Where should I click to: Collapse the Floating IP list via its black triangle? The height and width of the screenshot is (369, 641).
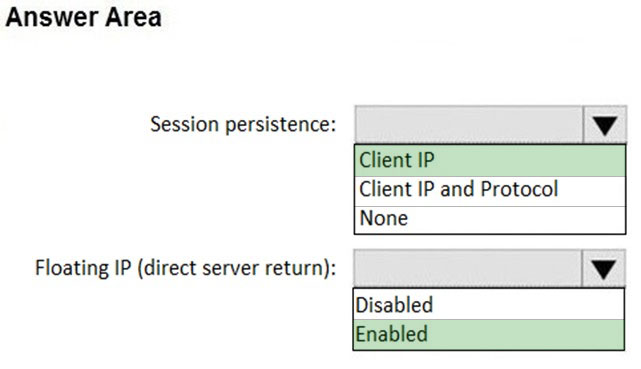pyautogui.click(x=604, y=268)
